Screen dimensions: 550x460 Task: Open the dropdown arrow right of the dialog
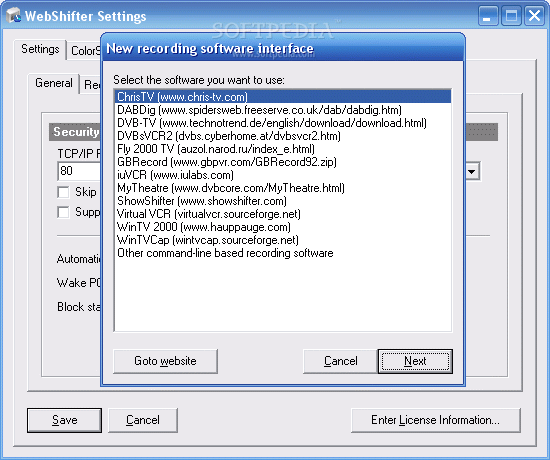tap(472, 172)
